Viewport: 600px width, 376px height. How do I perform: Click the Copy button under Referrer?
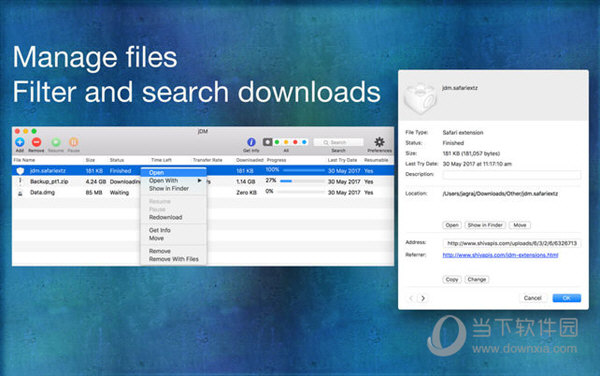pyautogui.click(x=452, y=280)
